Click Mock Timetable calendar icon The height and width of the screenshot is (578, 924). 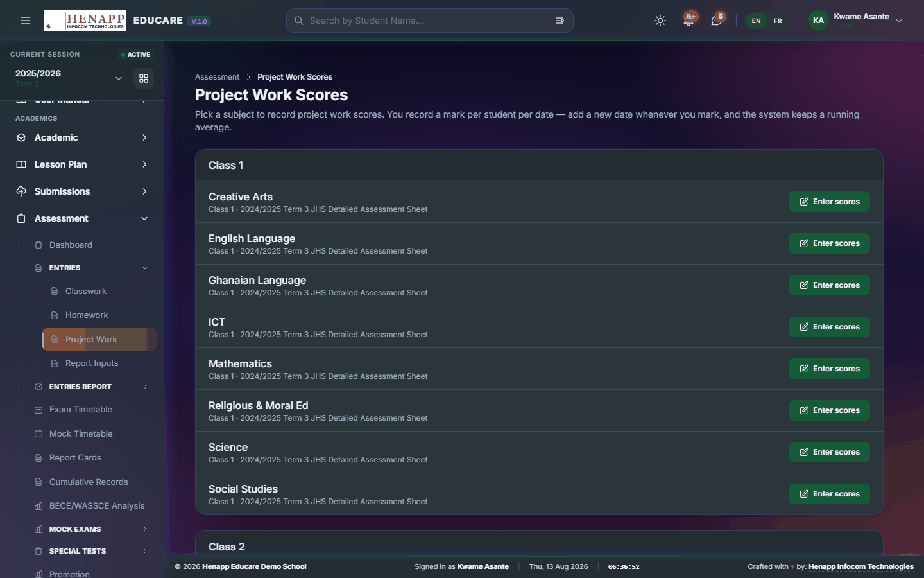pos(38,433)
